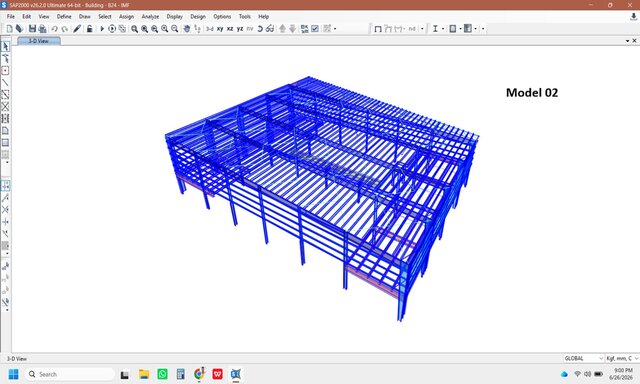Open Set Display Options checkbox icon
This screenshot has height=384, width=640.
pyautogui.click(x=315, y=29)
